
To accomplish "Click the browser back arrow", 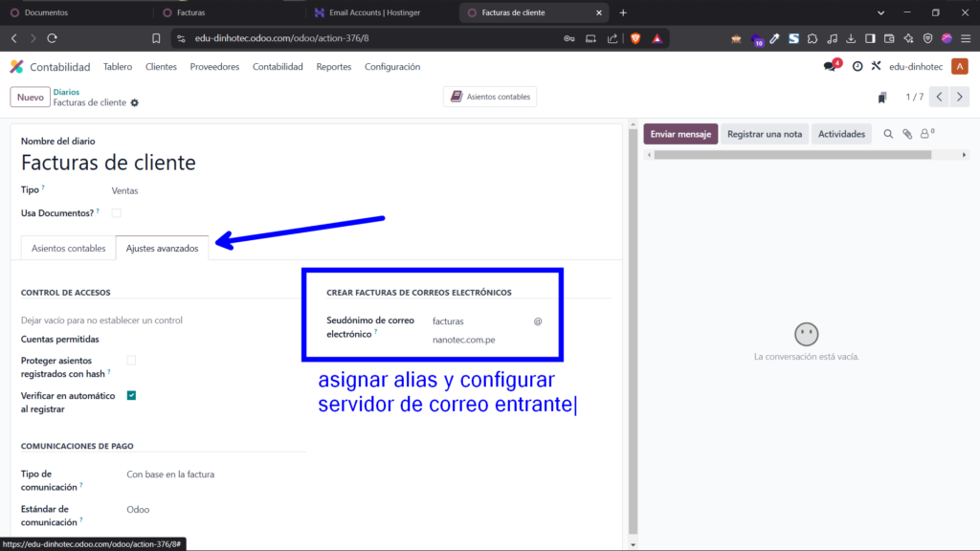I will (14, 38).
